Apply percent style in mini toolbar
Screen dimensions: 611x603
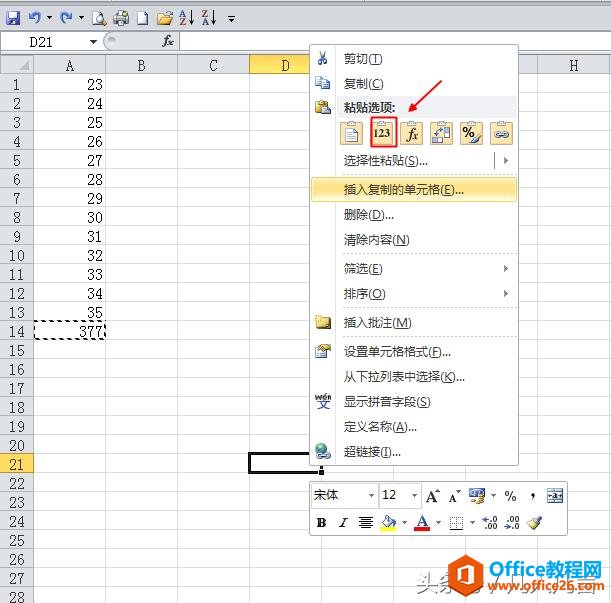click(x=510, y=496)
